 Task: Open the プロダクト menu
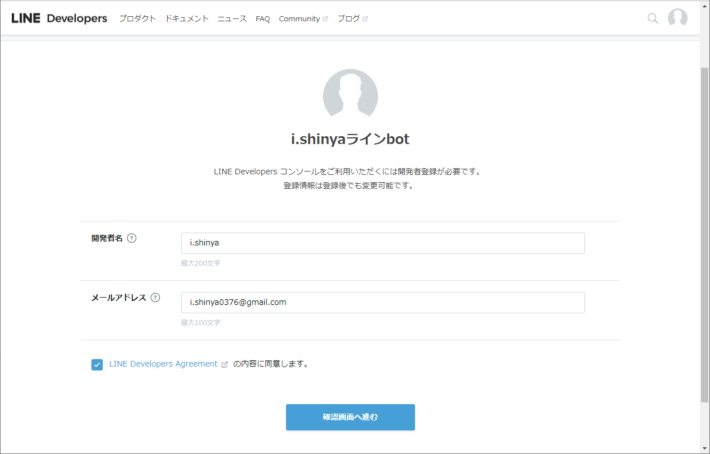138,19
